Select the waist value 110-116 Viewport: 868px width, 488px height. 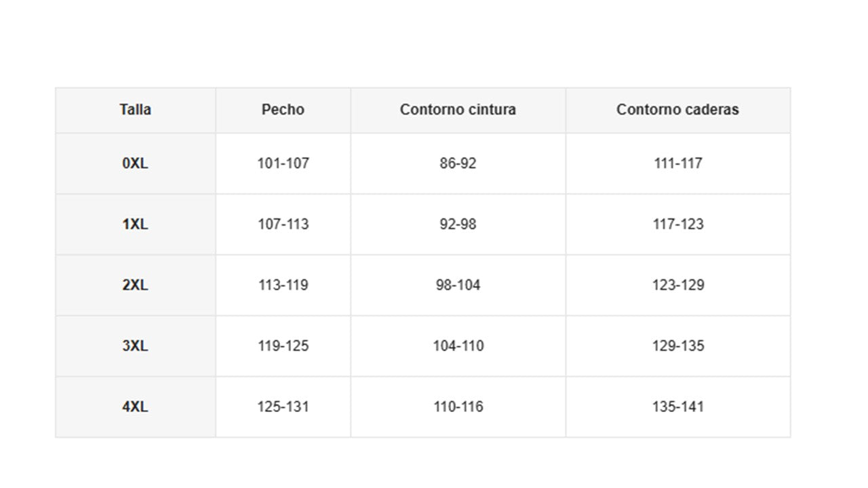pos(458,407)
